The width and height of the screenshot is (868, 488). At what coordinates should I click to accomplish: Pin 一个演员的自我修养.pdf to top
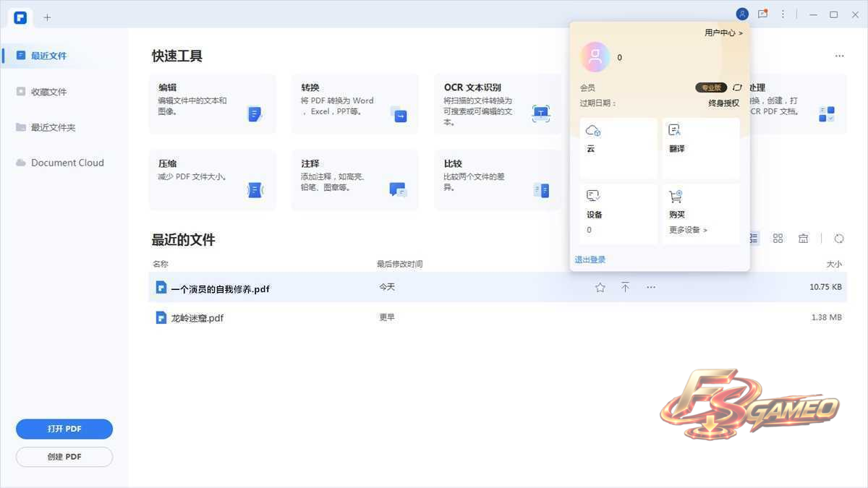[625, 288]
